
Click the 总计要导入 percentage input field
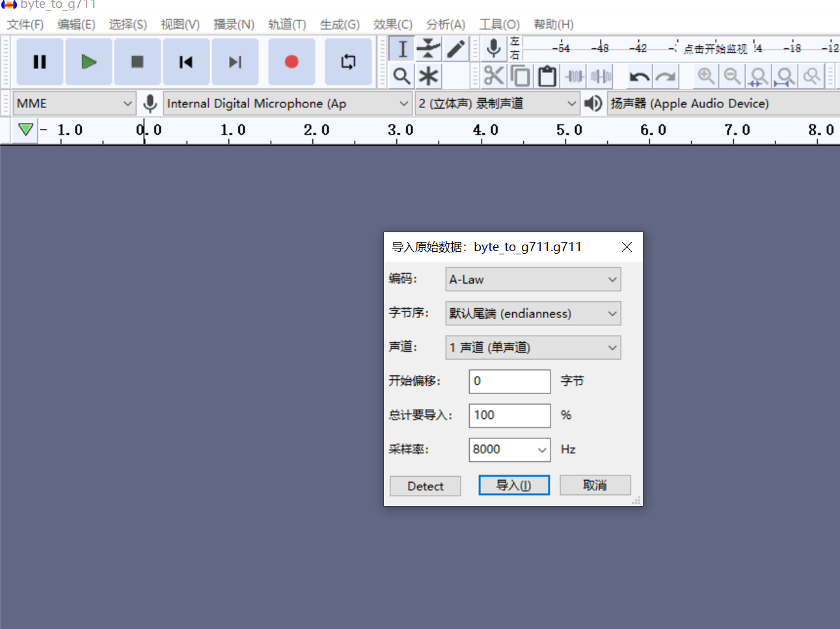(509, 416)
